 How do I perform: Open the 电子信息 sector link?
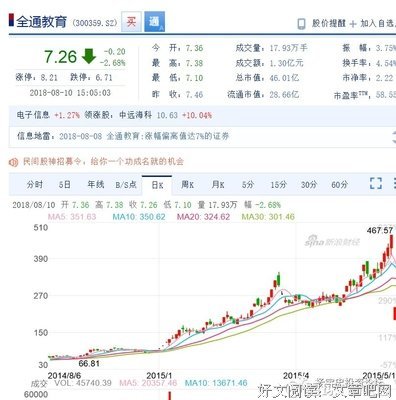[x=33, y=115]
